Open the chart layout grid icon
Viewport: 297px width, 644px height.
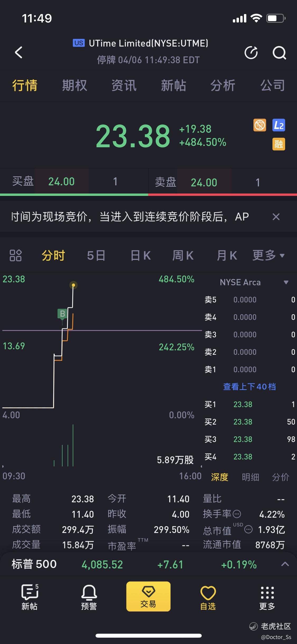click(16, 255)
